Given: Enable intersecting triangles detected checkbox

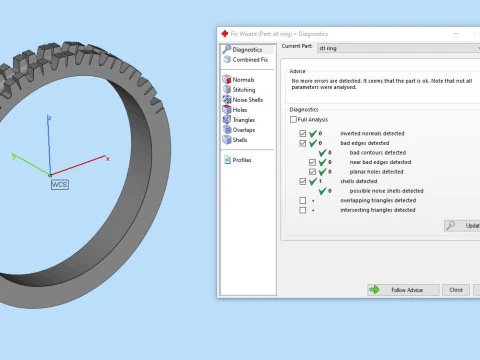Looking at the screenshot, I should tap(303, 210).
